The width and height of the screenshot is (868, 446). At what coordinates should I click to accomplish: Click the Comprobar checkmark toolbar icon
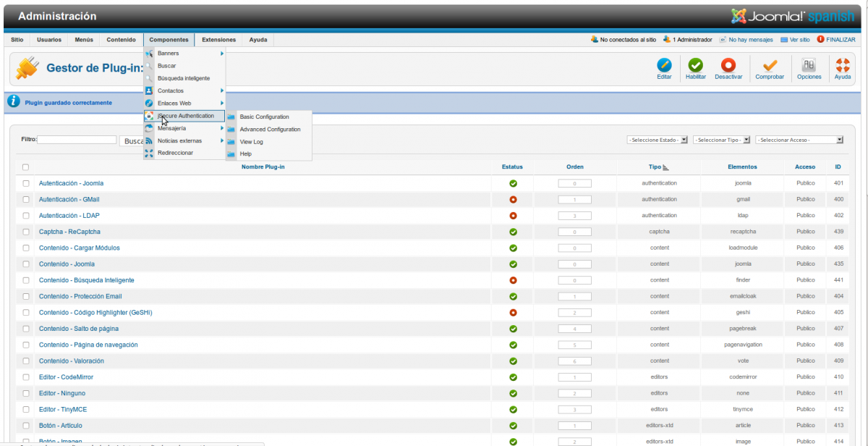[770, 66]
